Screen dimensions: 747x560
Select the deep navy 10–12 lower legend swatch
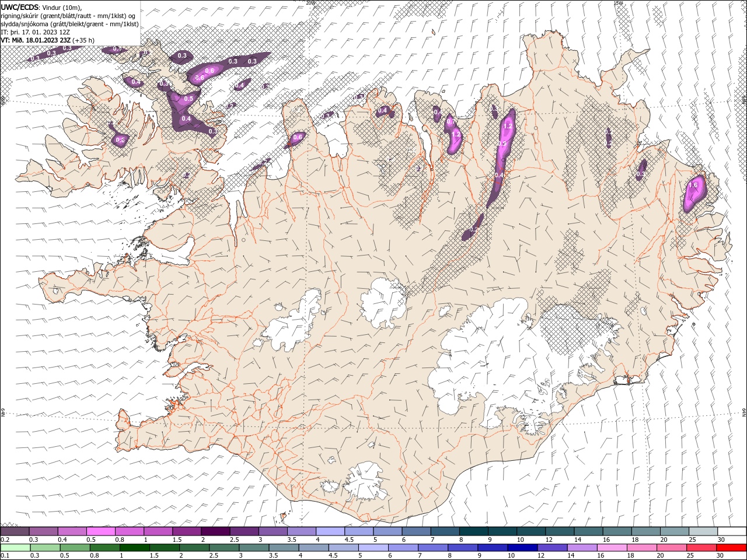[x=523, y=548]
